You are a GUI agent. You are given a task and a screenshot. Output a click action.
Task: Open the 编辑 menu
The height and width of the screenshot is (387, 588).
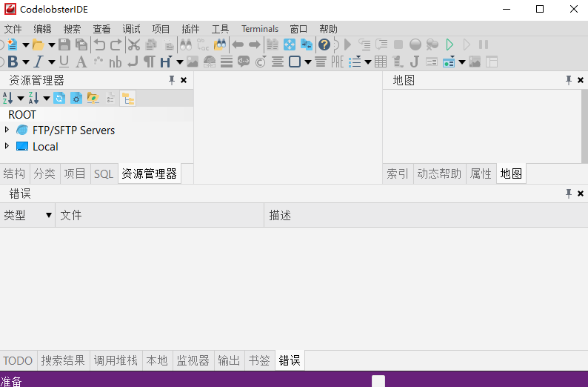tap(42, 29)
